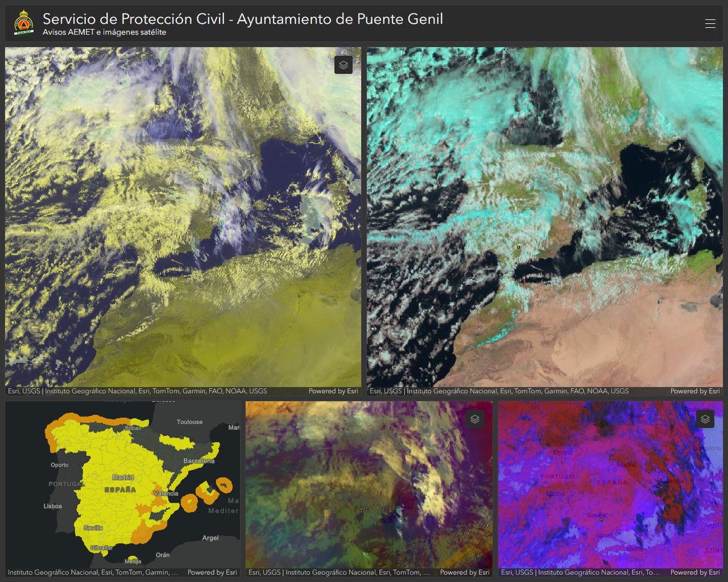Screen dimensions: 728x582
Task: Click the Oporto label on purple-red satellite map
Action: pyautogui.click(x=562, y=452)
